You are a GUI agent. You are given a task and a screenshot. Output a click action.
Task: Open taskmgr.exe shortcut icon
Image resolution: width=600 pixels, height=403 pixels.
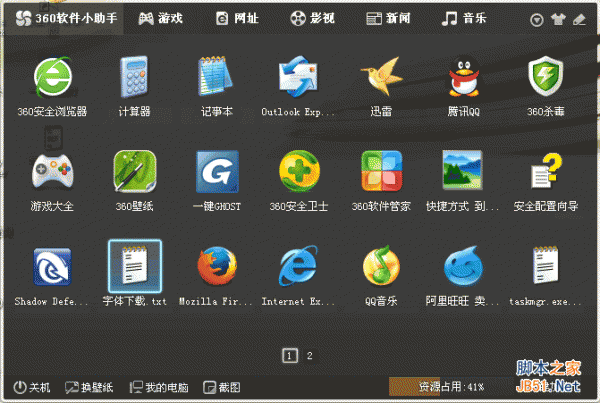tap(546, 265)
